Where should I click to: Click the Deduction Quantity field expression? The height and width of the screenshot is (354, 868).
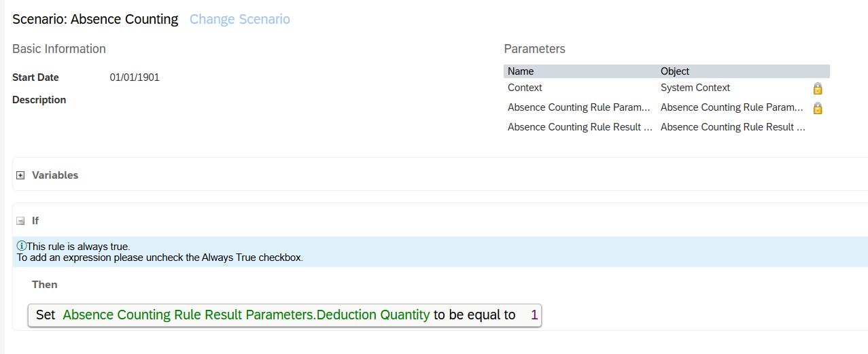coord(246,315)
